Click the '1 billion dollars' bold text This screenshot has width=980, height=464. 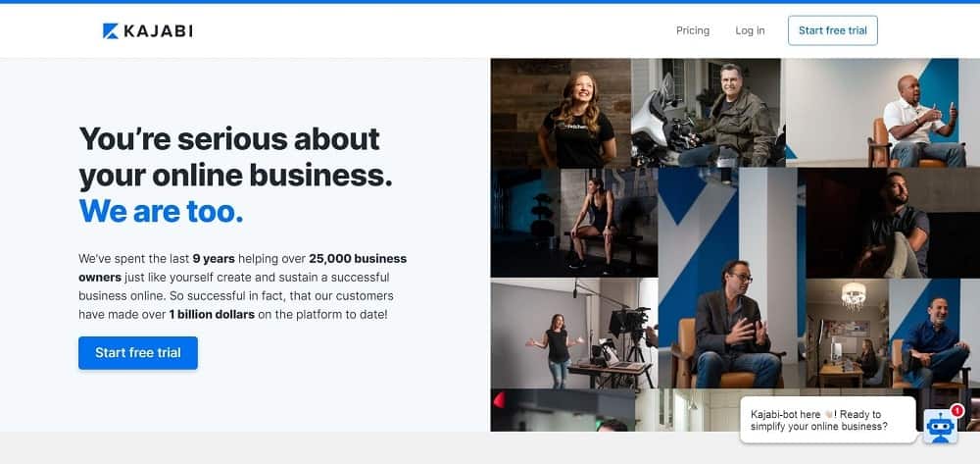coord(212,315)
